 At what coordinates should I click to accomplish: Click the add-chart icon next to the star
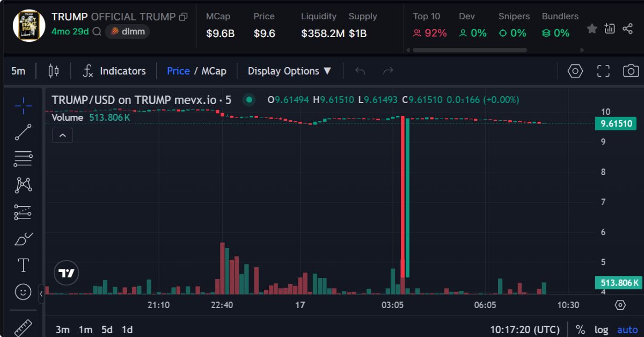610,28
